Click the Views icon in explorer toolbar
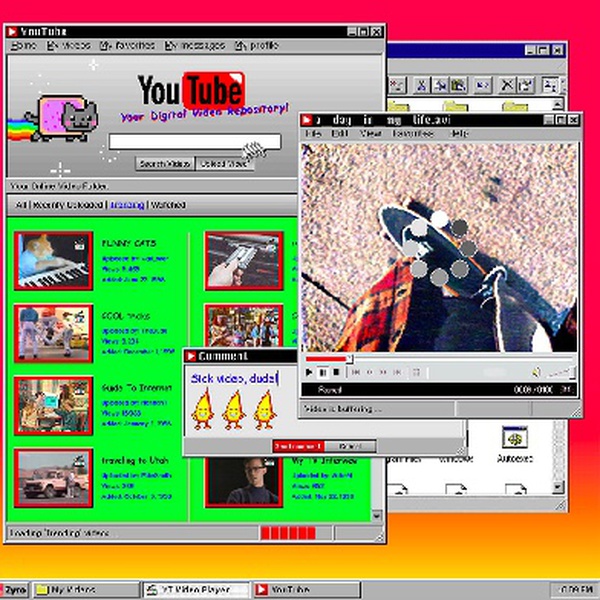The height and width of the screenshot is (600, 600). point(550,85)
